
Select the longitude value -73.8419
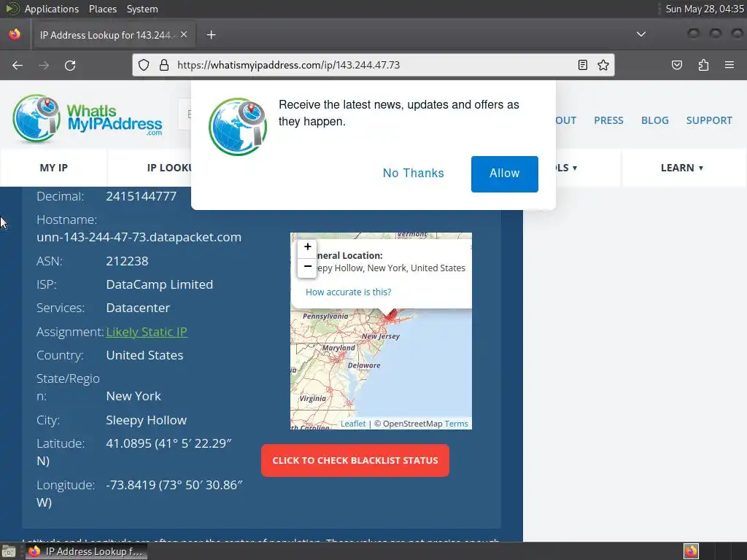(x=131, y=485)
